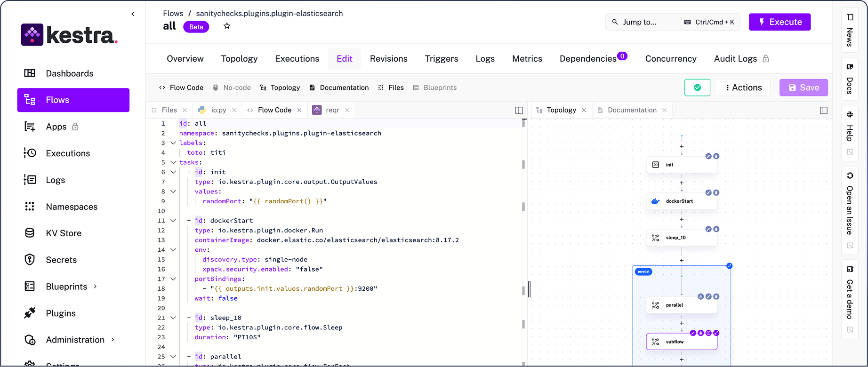Close the io.py editor tab
Image resolution: width=868 pixels, height=367 pixels.
coord(234,110)
